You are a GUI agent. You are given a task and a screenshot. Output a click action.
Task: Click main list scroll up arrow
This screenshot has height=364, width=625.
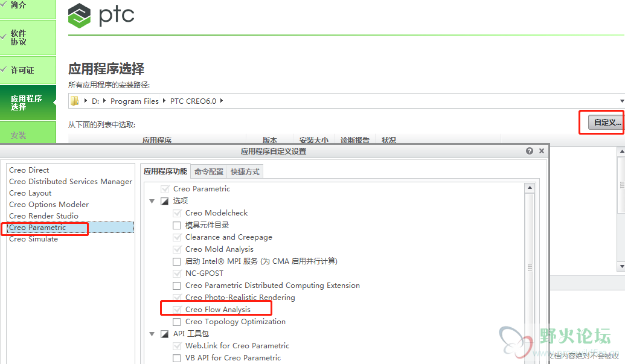(x=622, y=152)
